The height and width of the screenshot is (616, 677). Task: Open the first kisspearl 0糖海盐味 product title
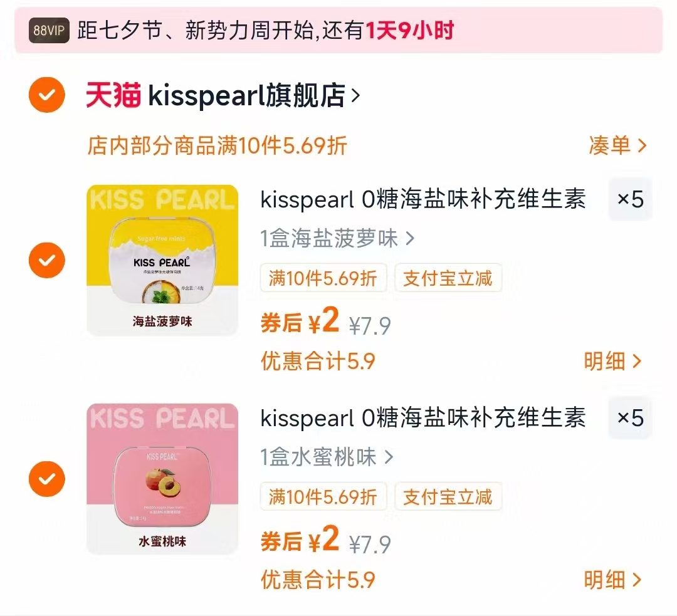tap(423, 199)
